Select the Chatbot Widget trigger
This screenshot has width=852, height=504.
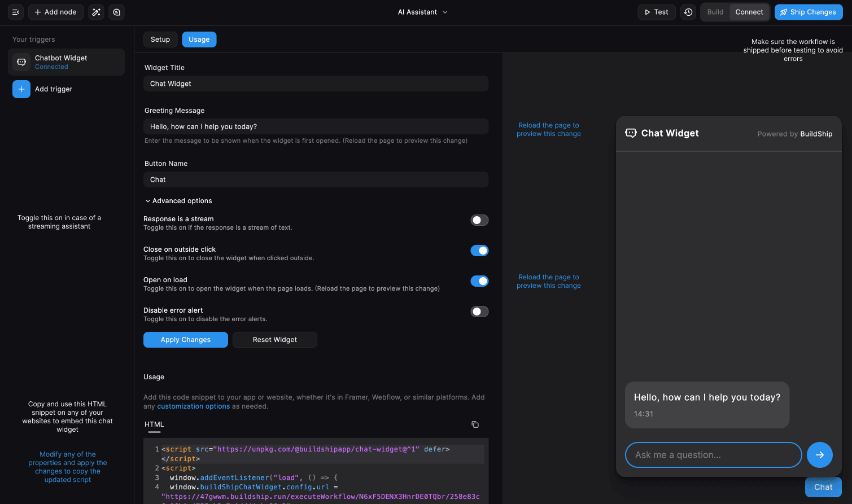pos(66,62)
